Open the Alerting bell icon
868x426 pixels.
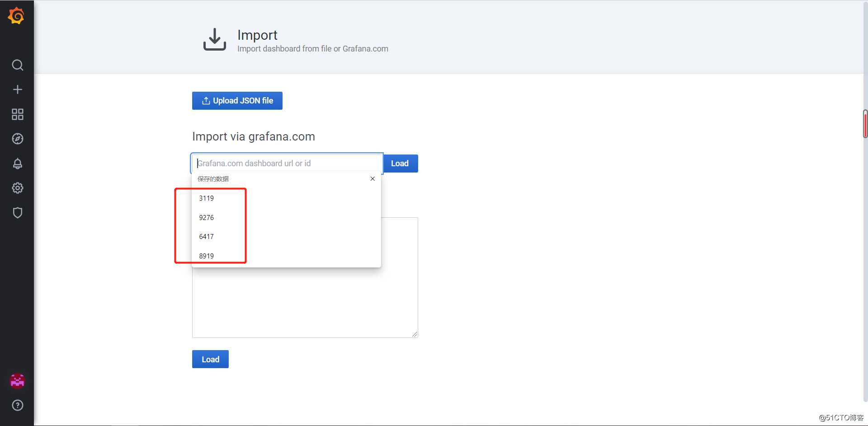(x=17, y=164)
